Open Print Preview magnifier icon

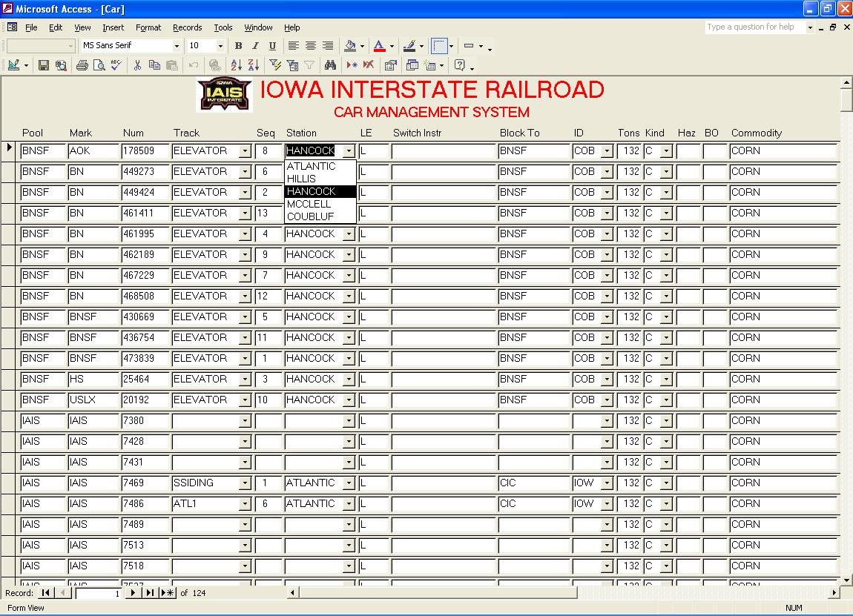pos(99,65)
